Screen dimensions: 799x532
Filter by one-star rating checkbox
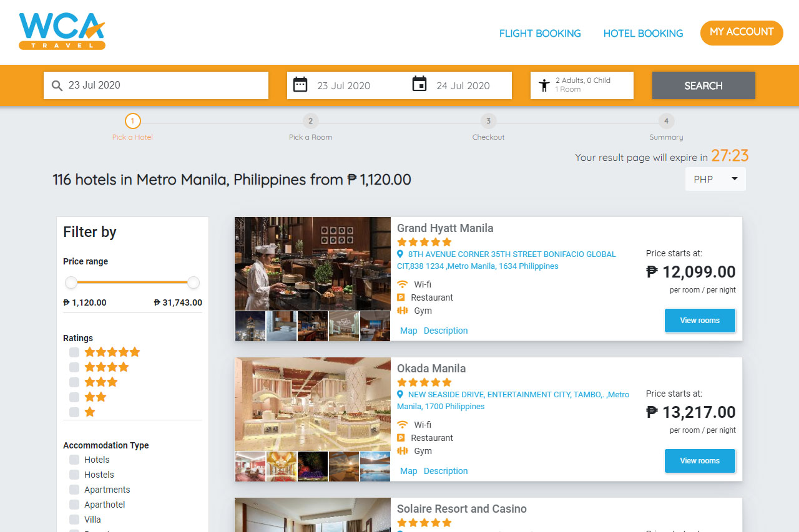coord(74,412)
